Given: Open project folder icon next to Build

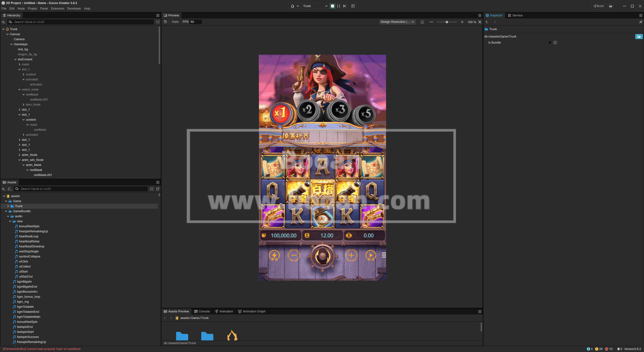Looking at the screenshot, I should (x=611, y=6).
